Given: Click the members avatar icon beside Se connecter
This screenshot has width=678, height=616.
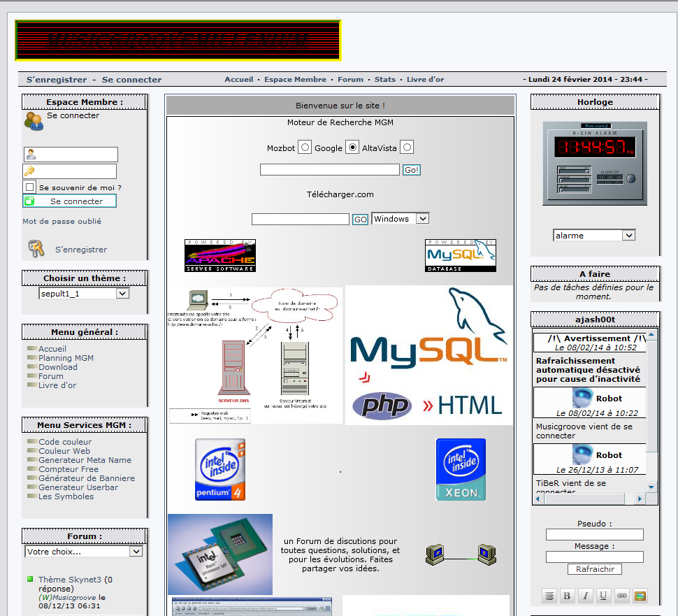Looking at the screenshot, I should click(34, 121).
